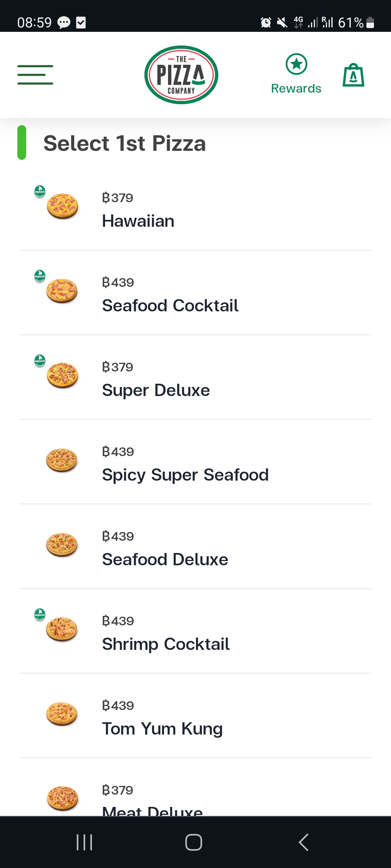This screenshot has width=391, height=868.
Task: Tap the Tom Yum Kung pizza image
Action: pos(62,714)
